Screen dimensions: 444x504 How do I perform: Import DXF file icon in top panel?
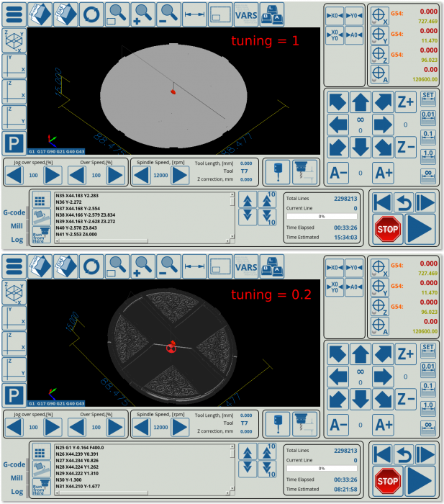coord(65,14)
